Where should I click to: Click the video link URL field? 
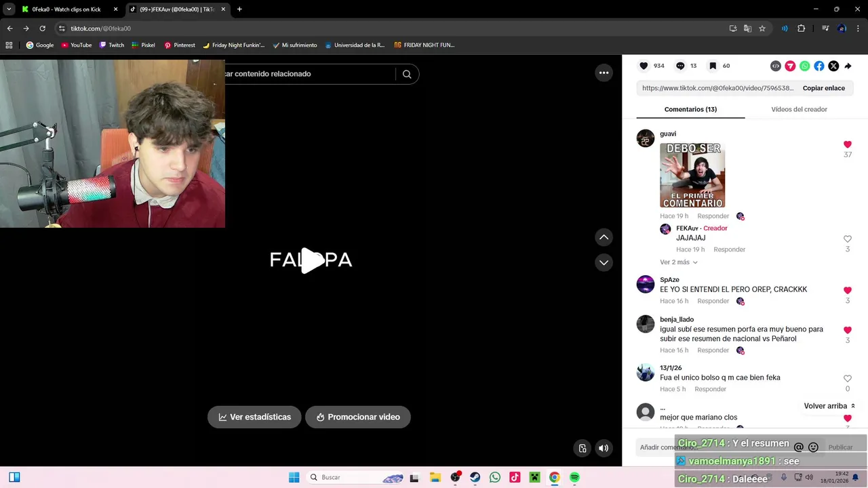click(717, 88)
